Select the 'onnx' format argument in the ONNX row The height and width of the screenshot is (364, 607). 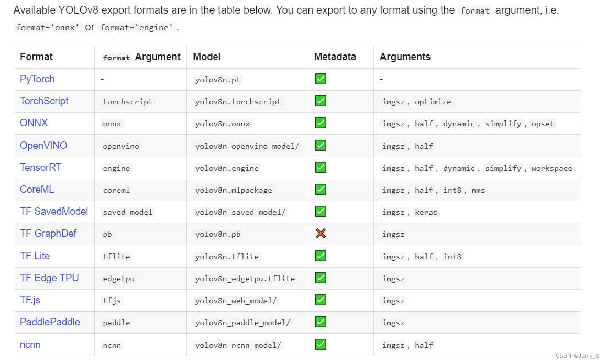112,124
